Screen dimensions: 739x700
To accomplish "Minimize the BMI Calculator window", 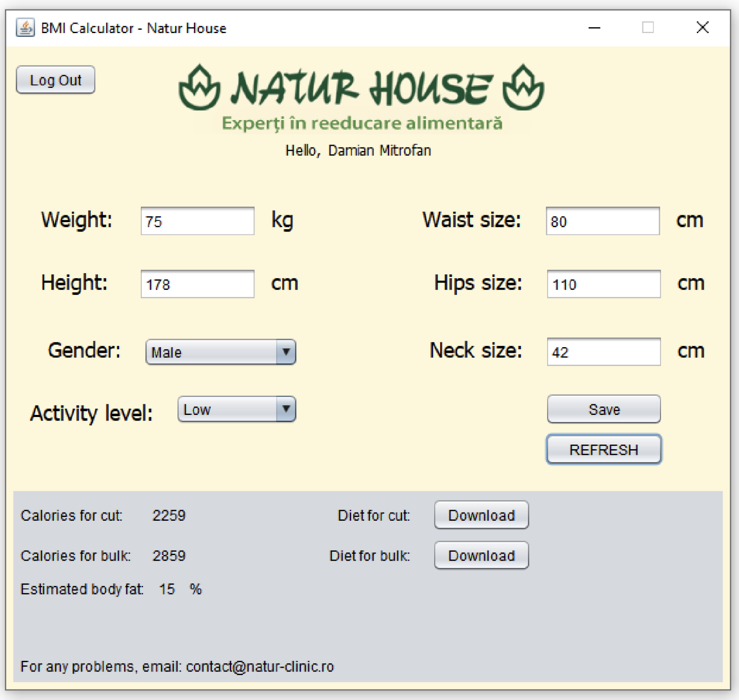I will point(594,28).
